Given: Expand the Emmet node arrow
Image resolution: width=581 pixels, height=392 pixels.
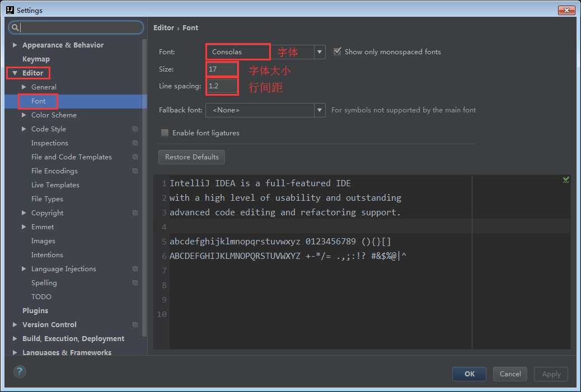Looking at the screenshot, I should pyautogui.click(x=24, y=227).
